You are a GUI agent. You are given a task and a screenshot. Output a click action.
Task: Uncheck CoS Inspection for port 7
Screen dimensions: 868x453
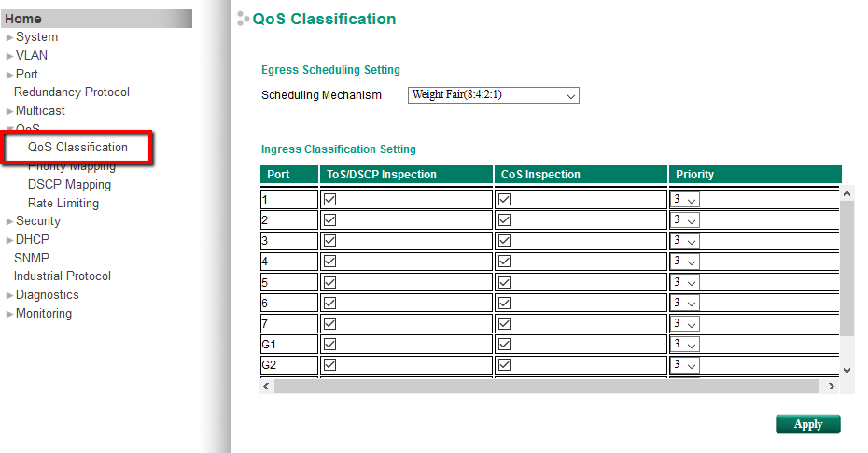[x=504, y=324]
